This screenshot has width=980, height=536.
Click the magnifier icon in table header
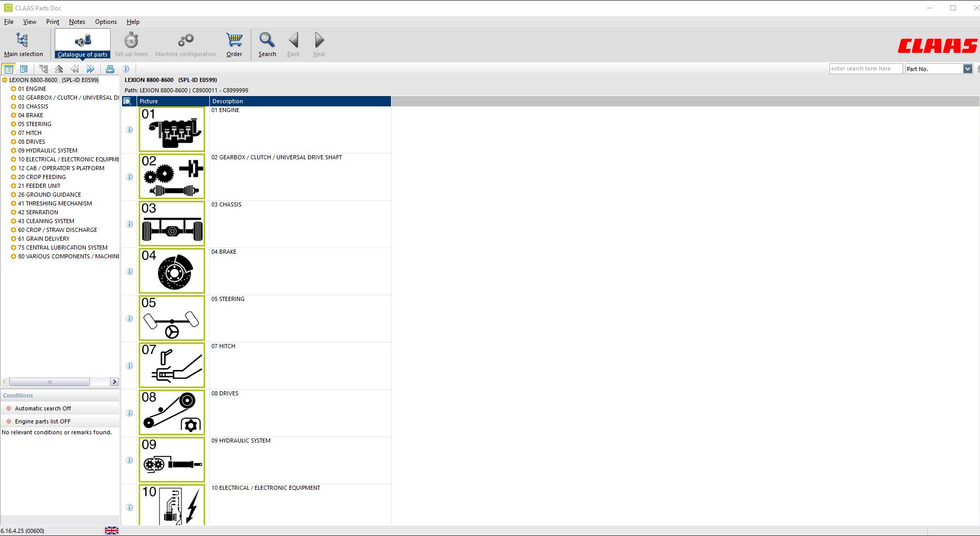coord(127,101)
